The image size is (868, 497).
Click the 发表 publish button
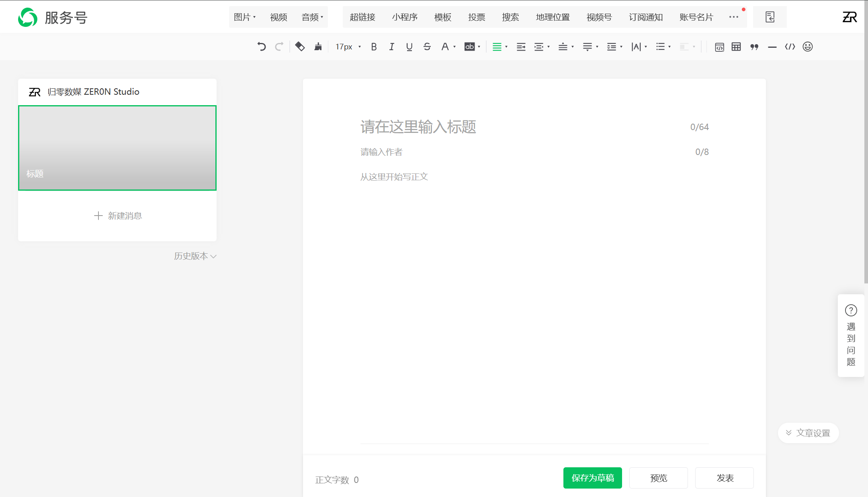click(x=725, y=478)
